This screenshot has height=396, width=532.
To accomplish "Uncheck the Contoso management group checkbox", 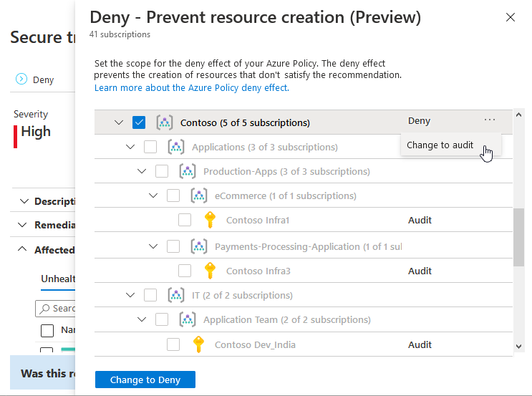I will click(x=140, y=122).
